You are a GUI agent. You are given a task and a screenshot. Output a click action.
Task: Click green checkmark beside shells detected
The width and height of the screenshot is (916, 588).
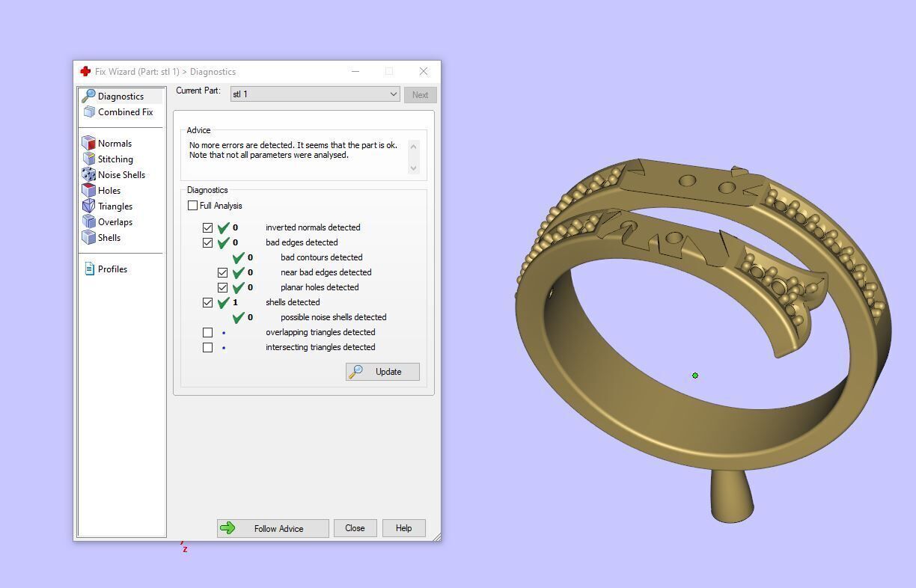(223, 302)
